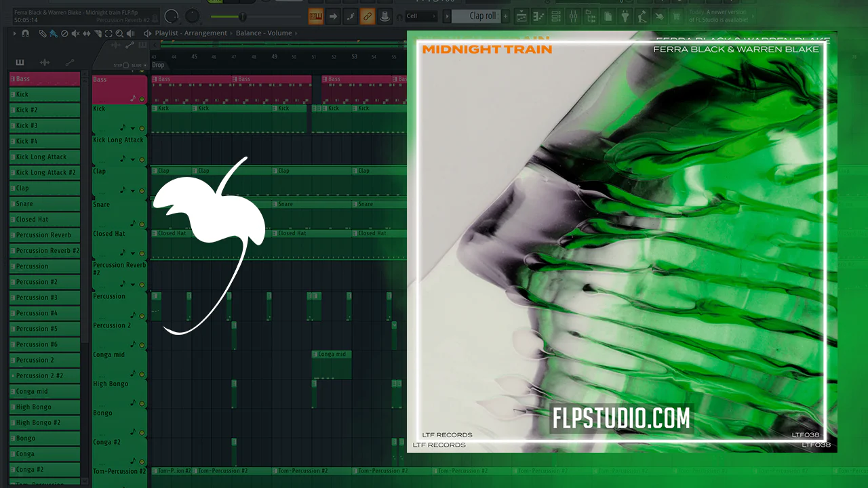
Task: Add new pattern with plus button
Action: click(506, 16)
